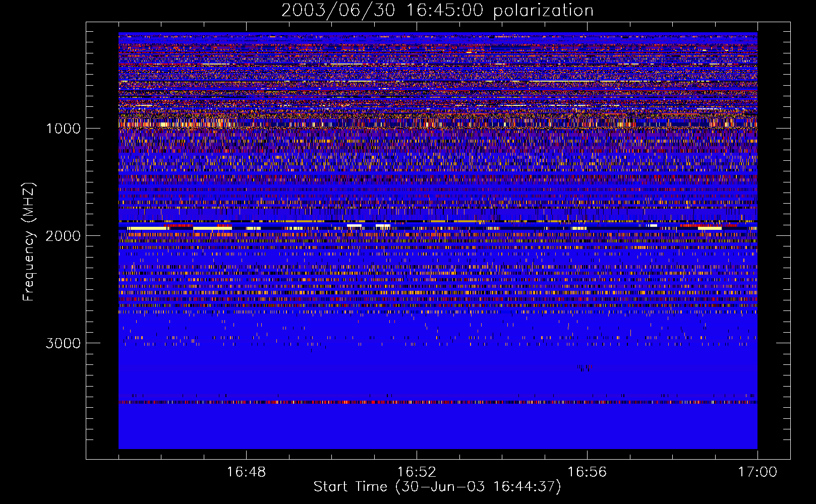
Task: Click the plot title '2003/06/30 16:45:00 polarization'
Action: [437, 10]
